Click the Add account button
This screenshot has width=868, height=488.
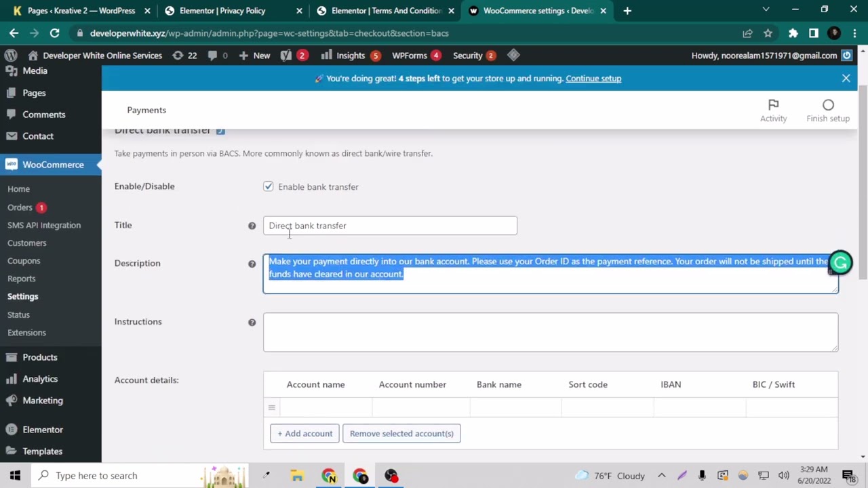pyautogui.click(x=305, y=434)
